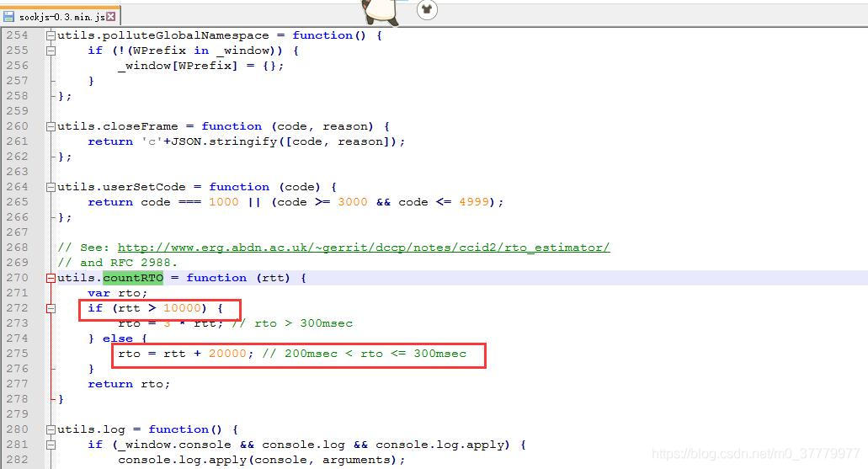The width and height of the screenshot is (868, 469).
Task: Click '_window[WPrefix] = {};' on line 256
Action: [201, 66]
